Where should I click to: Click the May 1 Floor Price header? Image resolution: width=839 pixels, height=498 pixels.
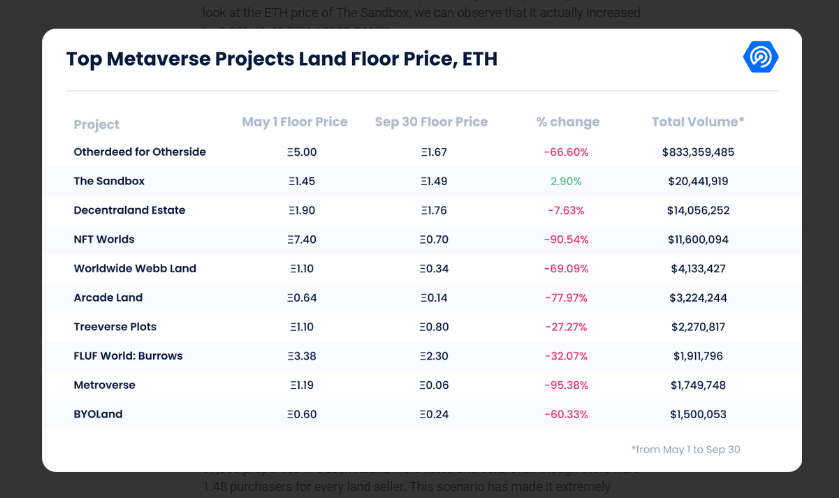(x=295, y=122)
